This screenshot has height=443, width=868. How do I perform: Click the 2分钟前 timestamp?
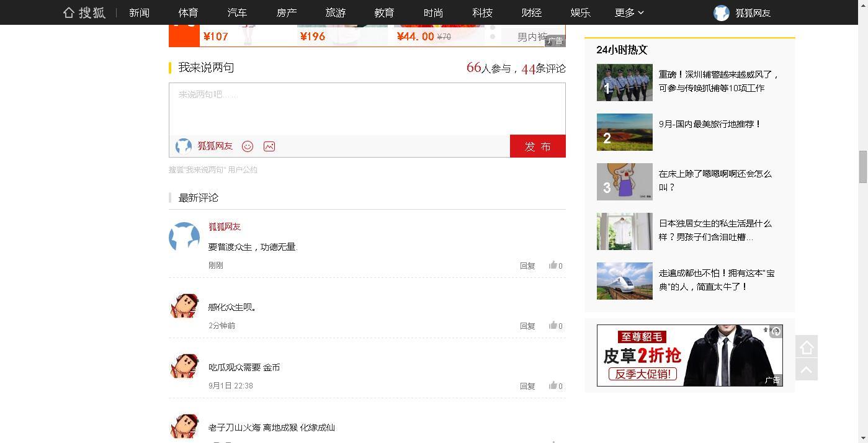point(222,326)
